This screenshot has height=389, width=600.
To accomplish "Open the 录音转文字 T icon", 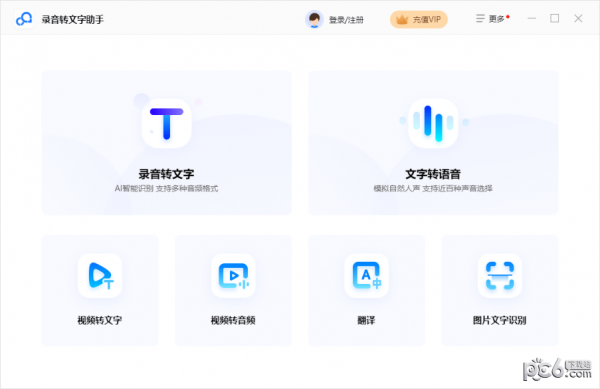I will click(166, 123).
